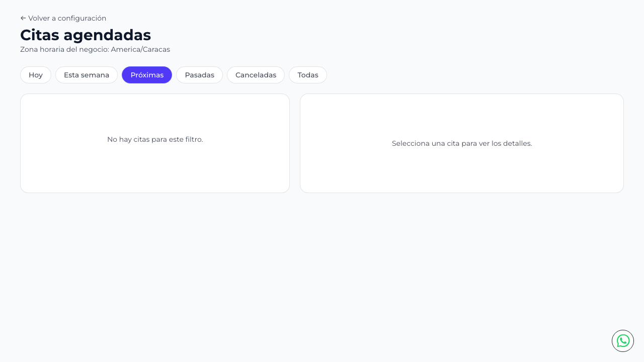This screenshot has width=644, height=362.
Task: Click the America/Caracas timezone value
Action: [140, 49]
